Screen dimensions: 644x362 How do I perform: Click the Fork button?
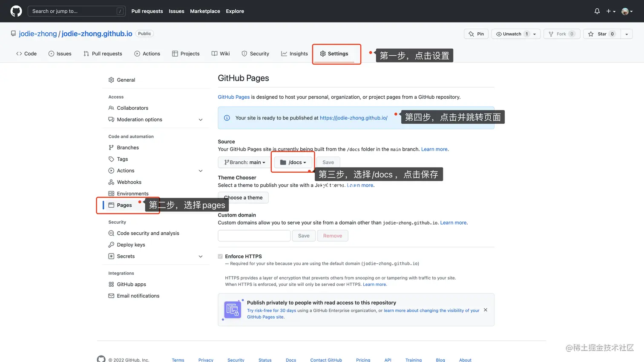pos(562,34)
